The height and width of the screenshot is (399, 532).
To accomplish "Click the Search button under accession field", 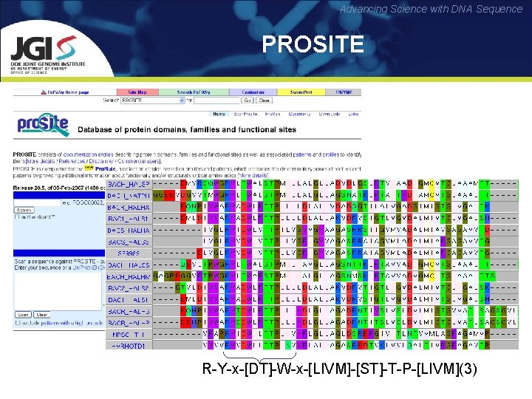I will (x=24, y=211).
